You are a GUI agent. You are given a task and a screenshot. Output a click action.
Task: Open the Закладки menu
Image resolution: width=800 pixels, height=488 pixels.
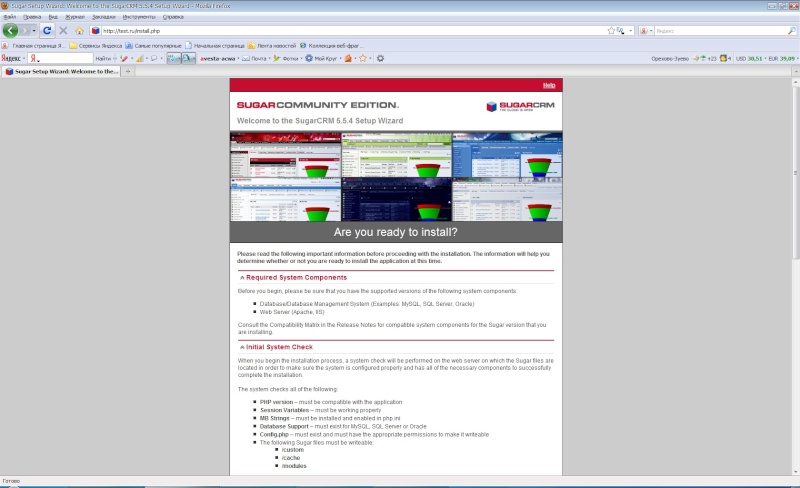pos(104,17)
